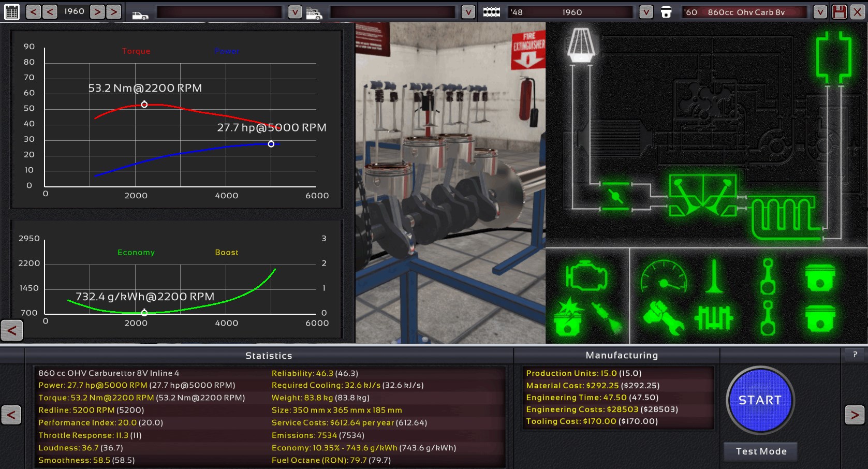The image size is (868, 469).
Task: Select the air filter intake icon
Action: (x=581, y=45)
